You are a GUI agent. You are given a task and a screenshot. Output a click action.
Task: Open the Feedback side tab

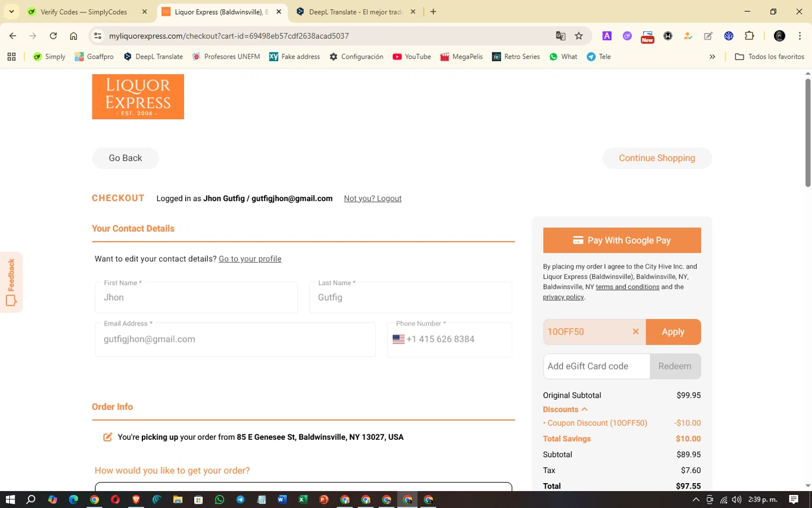click(x=11, y=282)
